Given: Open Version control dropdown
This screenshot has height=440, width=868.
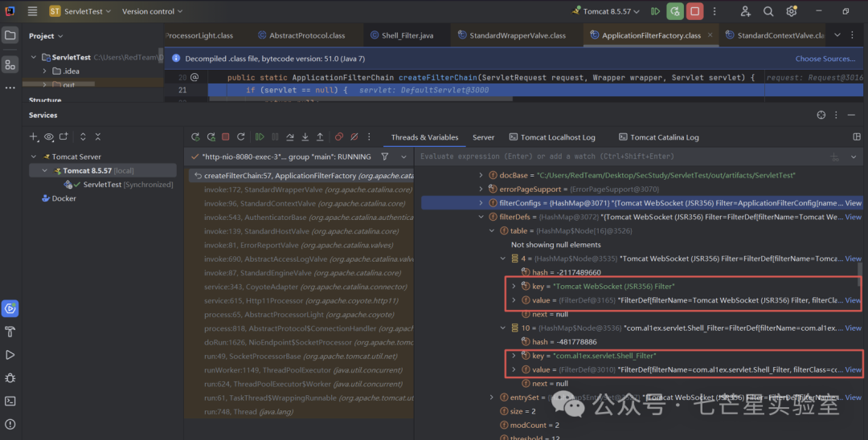Looking at the screenshot, I should point(152,11).
